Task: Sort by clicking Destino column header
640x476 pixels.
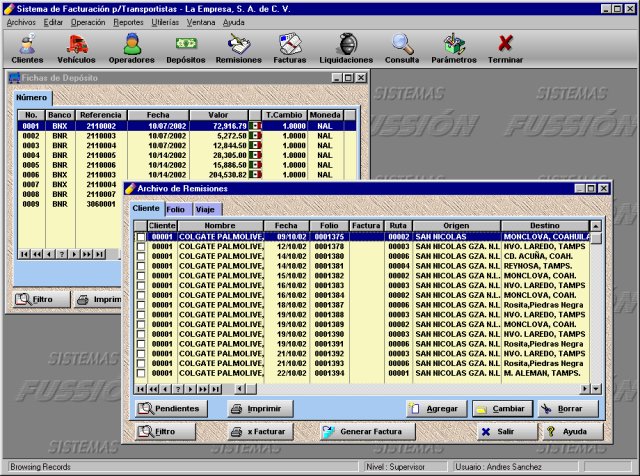Action: pos(545,226)
